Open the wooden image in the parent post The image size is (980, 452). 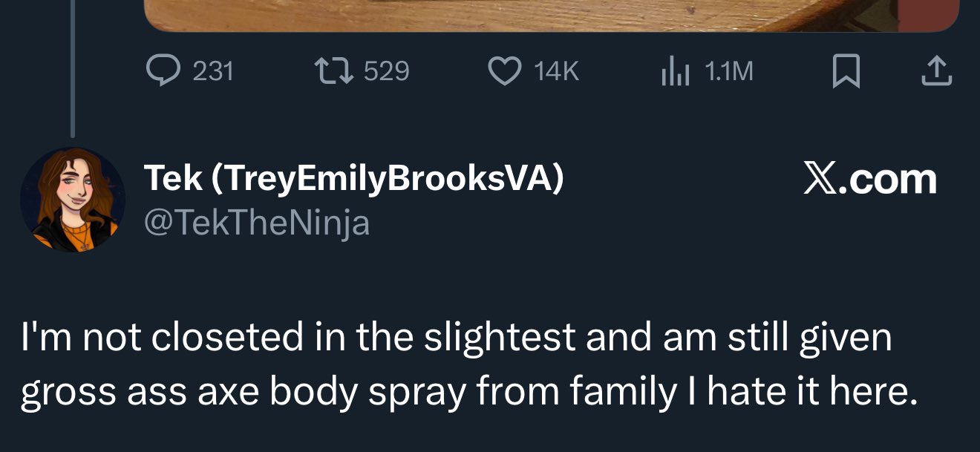[549, 15]
